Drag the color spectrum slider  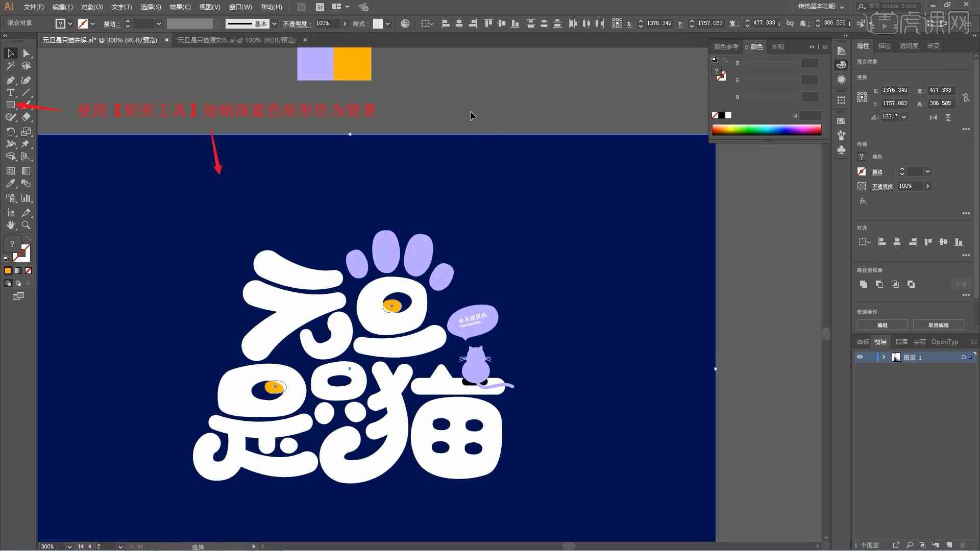tap(767, 129)
